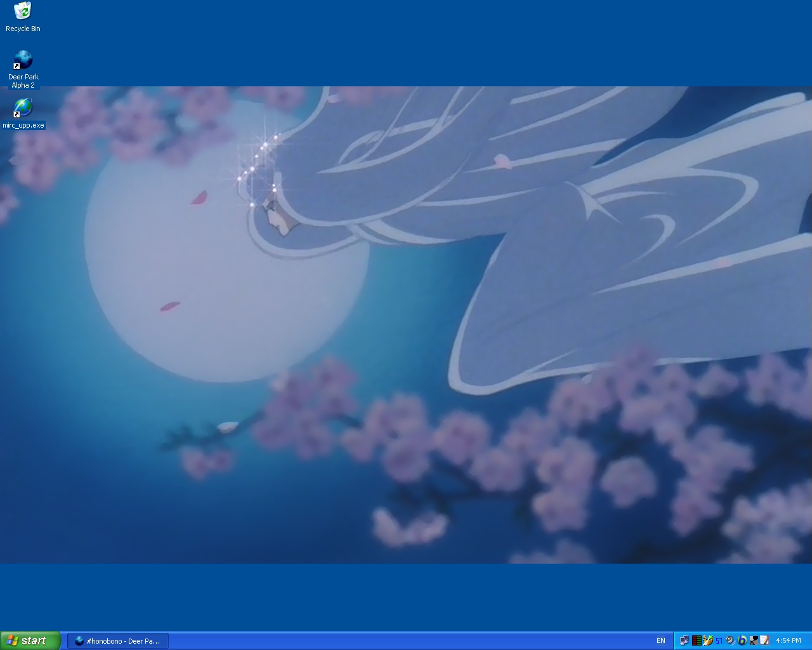This screenshot has width=812, height=650.
Task: Select the Recycle Bin desktop icon
Action: coord(23,11)
